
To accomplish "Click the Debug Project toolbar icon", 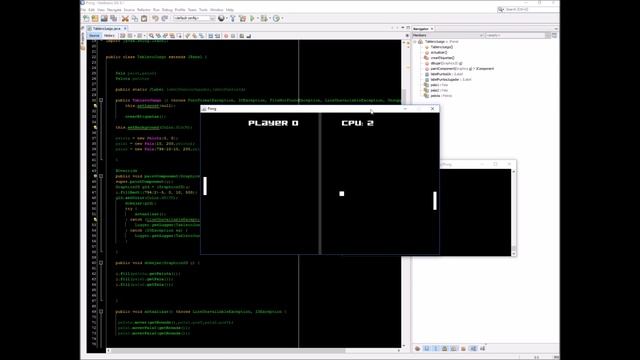I will [264, 18].
